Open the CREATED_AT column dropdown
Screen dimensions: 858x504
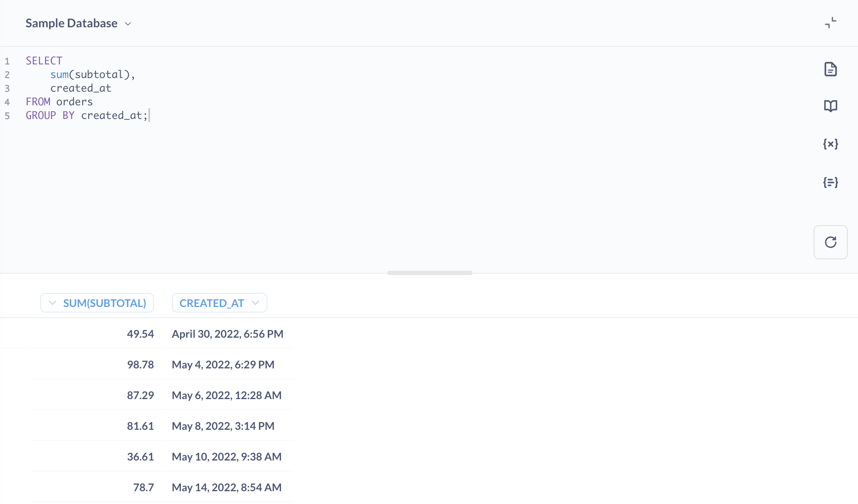[x=255, y=303]
